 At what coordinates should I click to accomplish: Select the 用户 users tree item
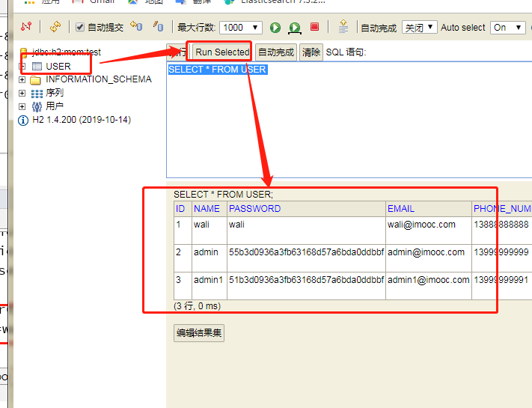point(55,106)
